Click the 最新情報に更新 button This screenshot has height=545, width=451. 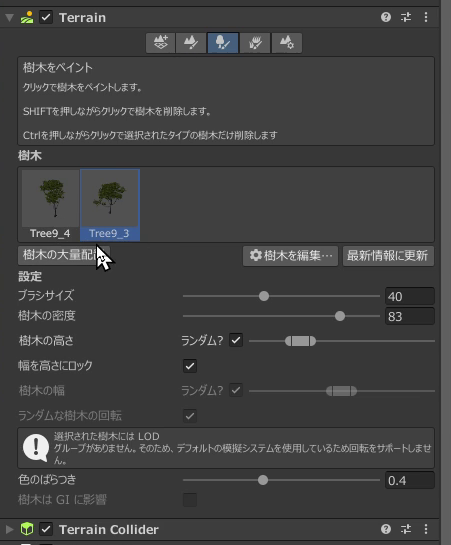tap(388, 256)
